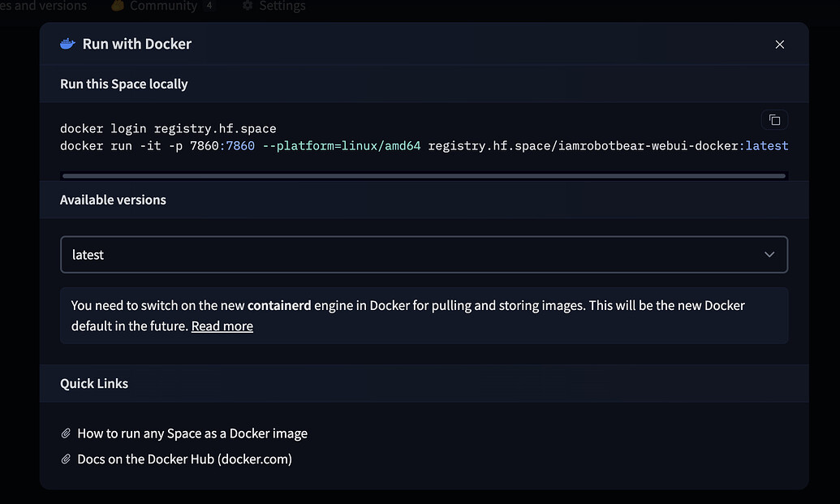
Task: Click the paperclip icon beside the Docker image guide
Action: (67, 433)
